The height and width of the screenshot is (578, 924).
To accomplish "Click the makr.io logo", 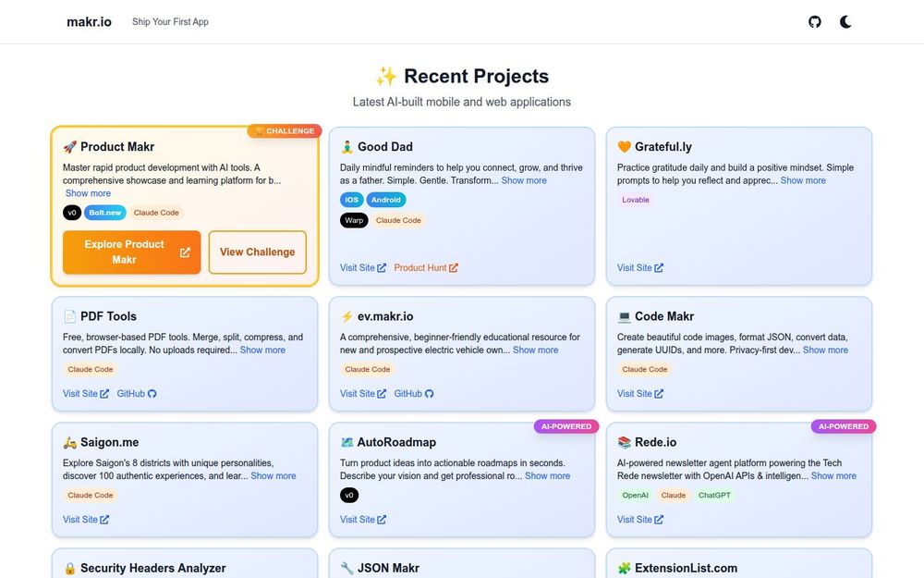I will coord(89,22).
